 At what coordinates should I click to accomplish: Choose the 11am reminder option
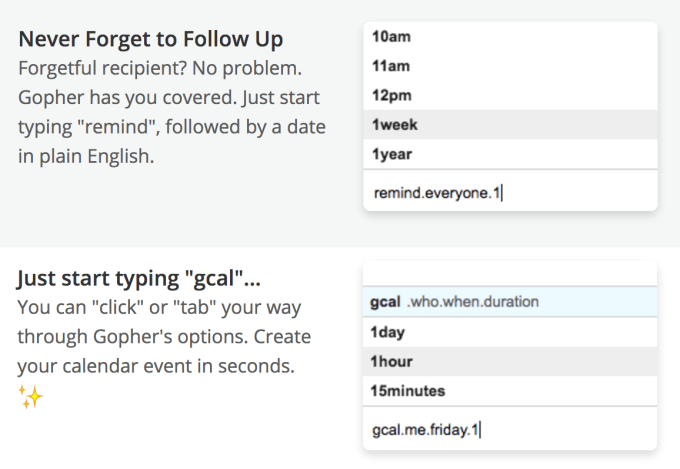[x=389, y=66]
